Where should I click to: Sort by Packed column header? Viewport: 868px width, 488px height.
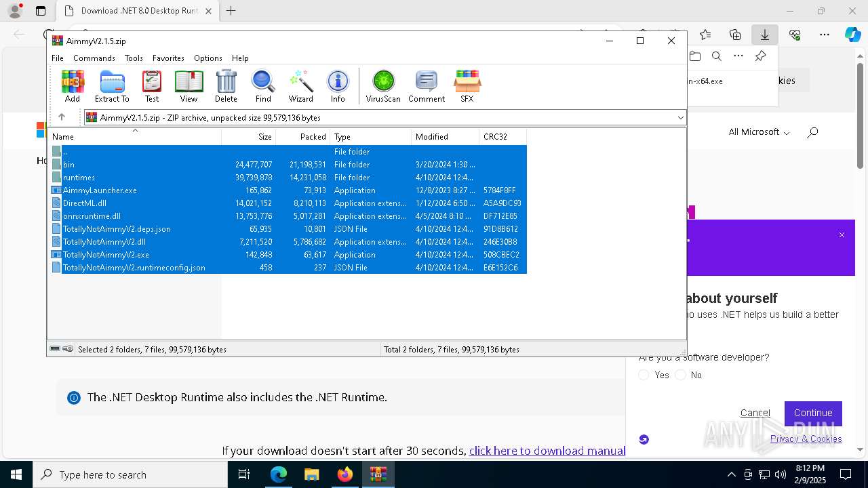(303, 136)
